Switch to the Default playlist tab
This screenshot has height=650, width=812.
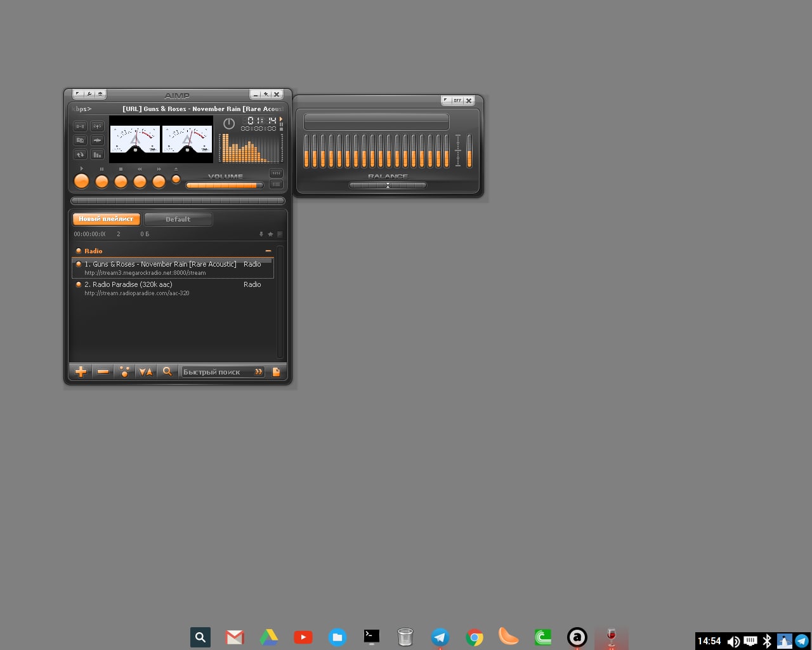[178, 220]
